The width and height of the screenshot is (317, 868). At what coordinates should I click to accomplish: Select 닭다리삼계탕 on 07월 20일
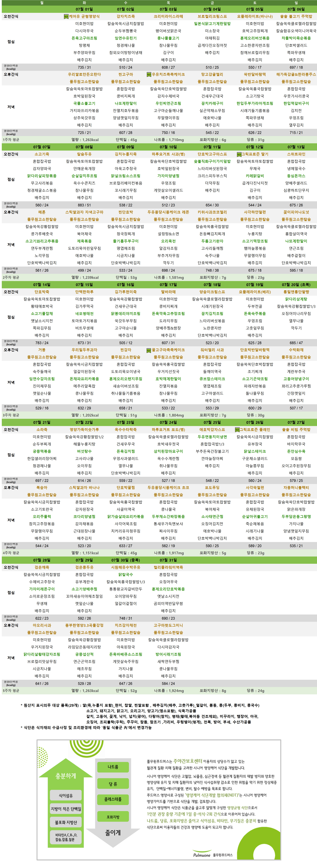pyautogui.click(x=296, y=299)
